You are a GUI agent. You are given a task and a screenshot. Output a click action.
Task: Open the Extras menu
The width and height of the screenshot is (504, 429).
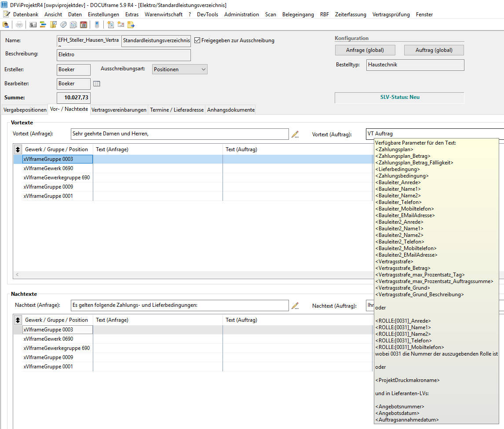[x=132, y=15]
